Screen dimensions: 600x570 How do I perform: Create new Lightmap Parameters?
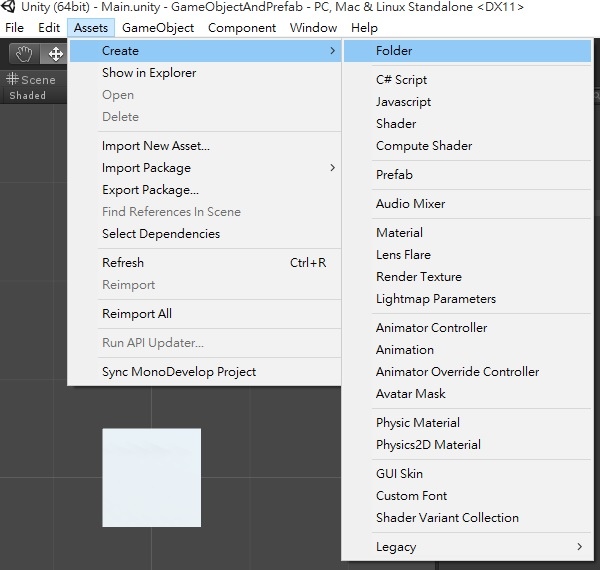[467, 299]
